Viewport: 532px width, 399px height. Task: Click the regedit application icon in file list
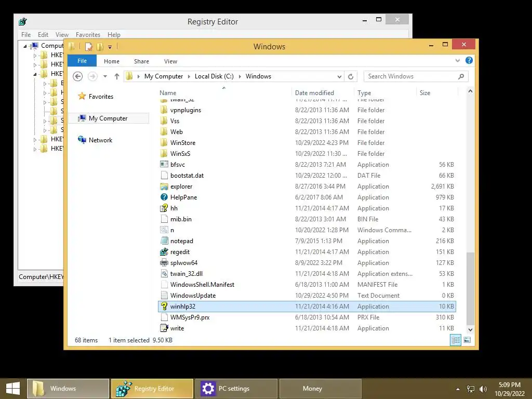click(x=164, y=252)
